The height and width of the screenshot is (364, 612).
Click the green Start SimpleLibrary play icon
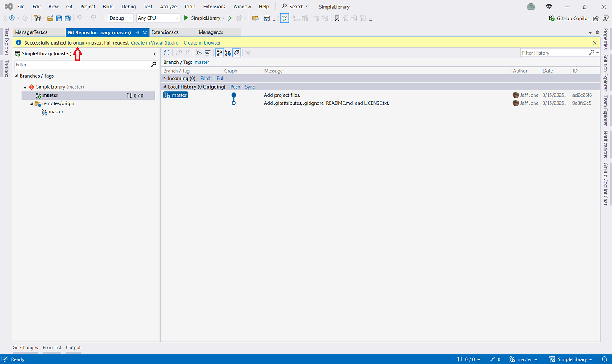click(186, 18)
